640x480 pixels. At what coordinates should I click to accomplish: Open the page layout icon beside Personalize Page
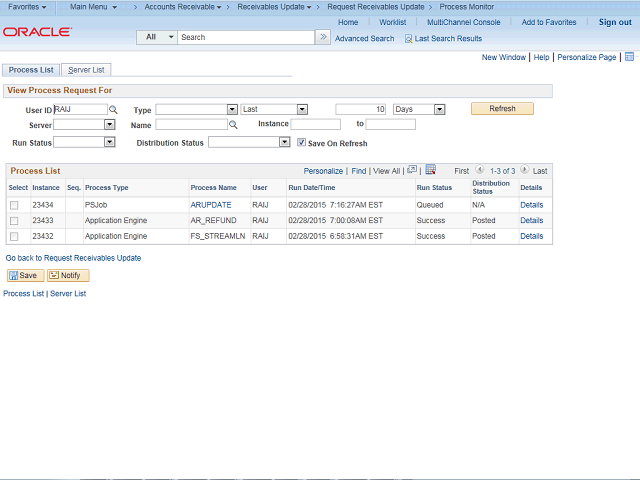pyautogui.click(x=629, y=57)
